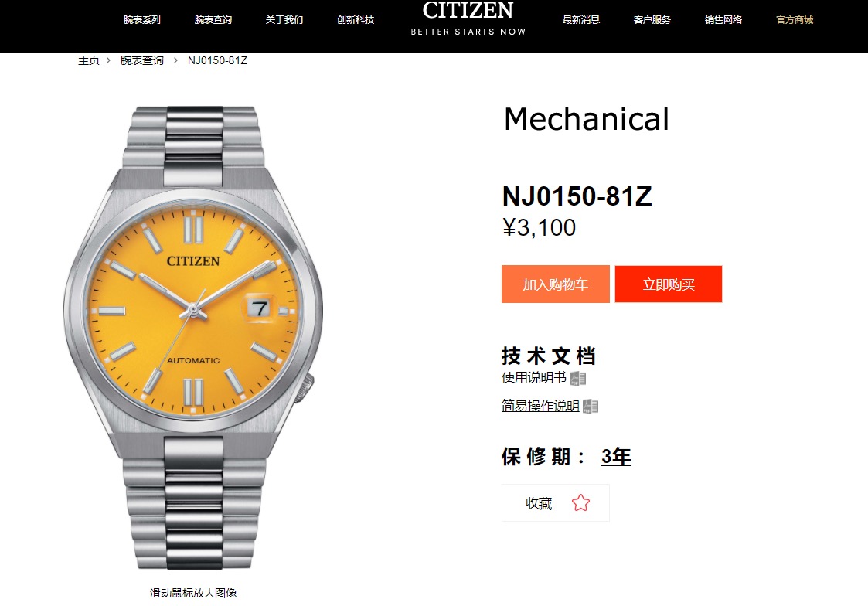Open the PDF icon beside 使用说明书
The width and height of the screenshot is (868, 606).
click(x=578, y=379)
